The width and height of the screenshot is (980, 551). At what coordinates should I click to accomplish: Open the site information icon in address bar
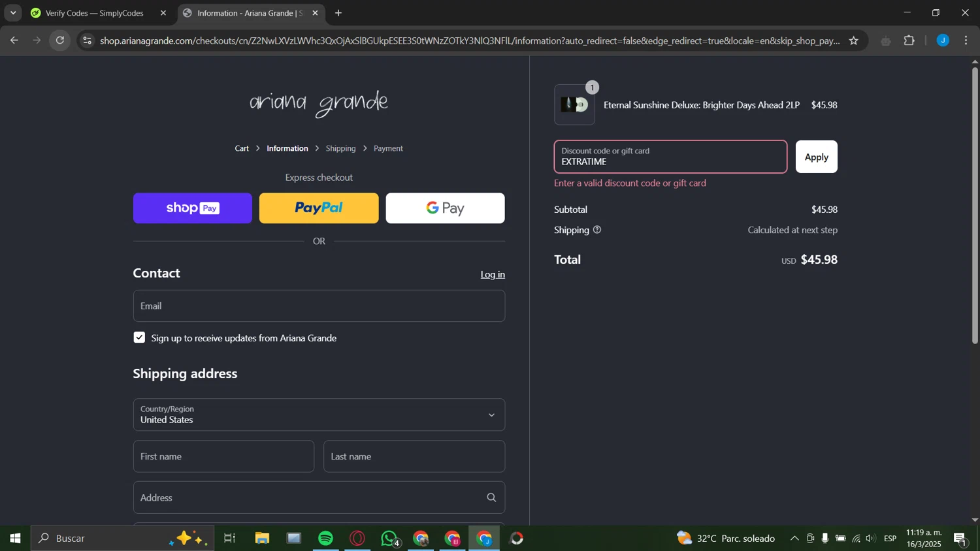tap(88, 40)
